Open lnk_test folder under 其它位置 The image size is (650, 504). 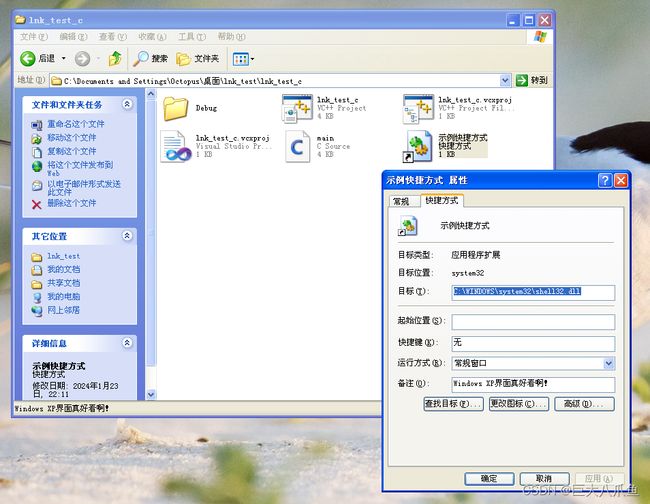[x=63, y=256]
